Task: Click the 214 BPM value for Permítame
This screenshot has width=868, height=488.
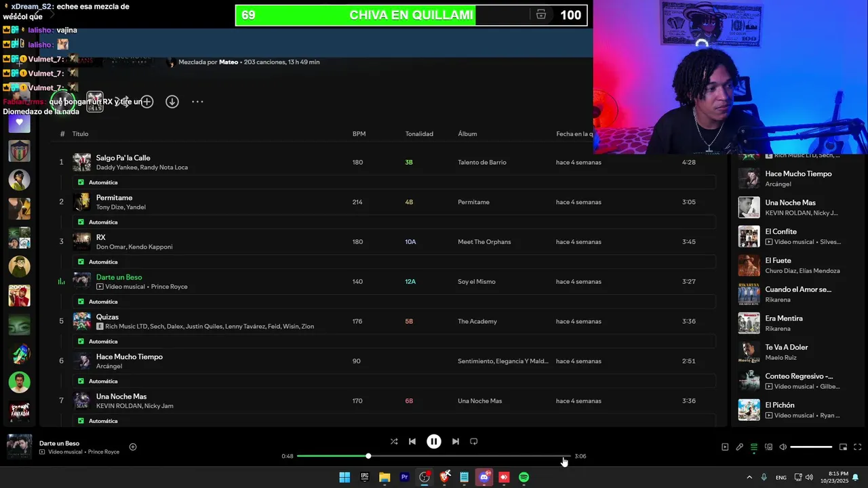Action: point(357,202)
